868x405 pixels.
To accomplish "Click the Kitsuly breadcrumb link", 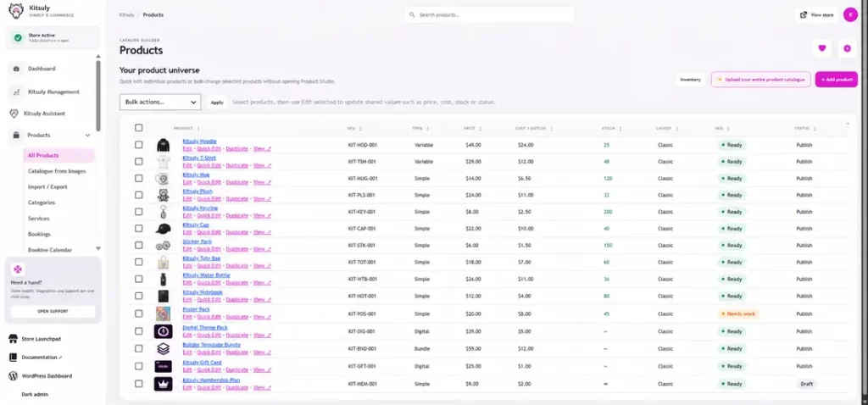I will (x=127, y=15).
